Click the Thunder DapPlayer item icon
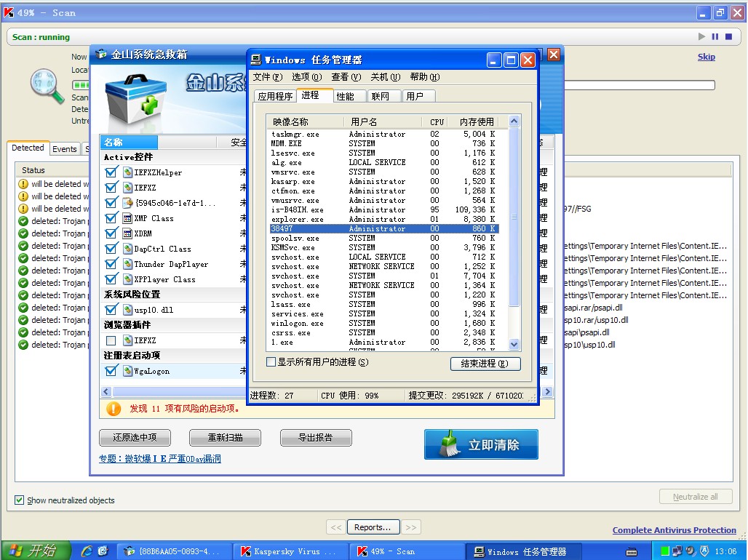748x560 pixels. (x=127, y=264)
